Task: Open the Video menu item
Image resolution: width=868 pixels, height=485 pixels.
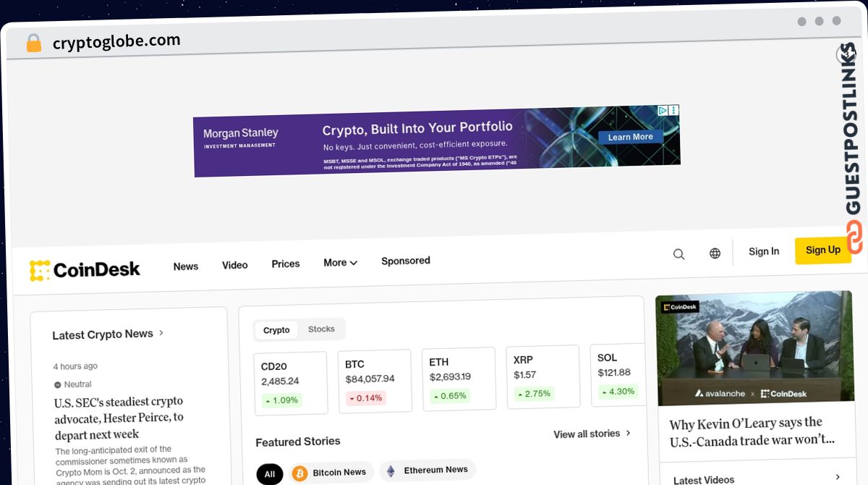Action: pyautogui.click(x=235, y=265)
